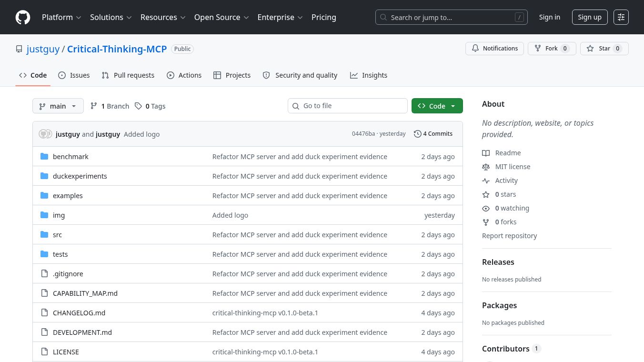Click the file icon beside .gitignore

44,273
